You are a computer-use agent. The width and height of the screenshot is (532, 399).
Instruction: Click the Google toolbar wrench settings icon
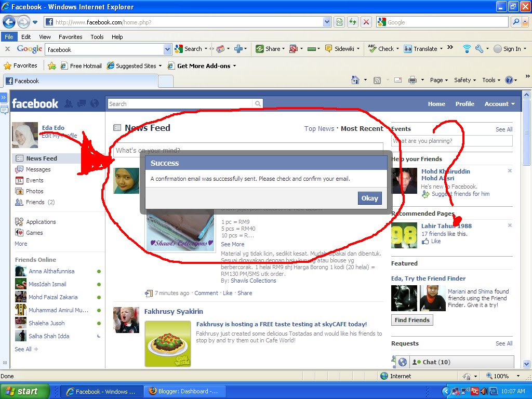pyautogui.click(x=479, y=49)
